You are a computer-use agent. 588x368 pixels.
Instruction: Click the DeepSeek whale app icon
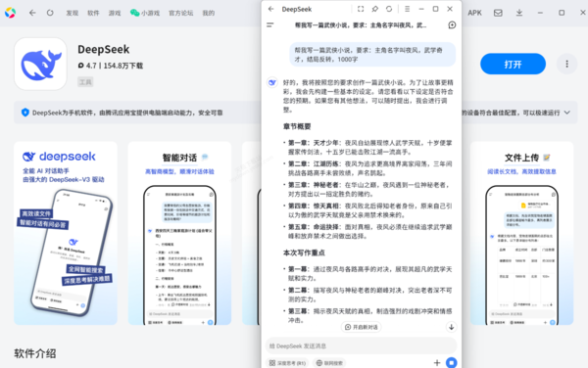(x=40, y=64)
